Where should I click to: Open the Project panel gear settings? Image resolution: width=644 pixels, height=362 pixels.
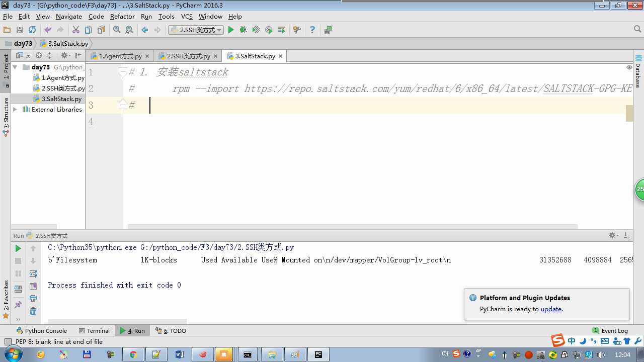(x=65, y=56)
